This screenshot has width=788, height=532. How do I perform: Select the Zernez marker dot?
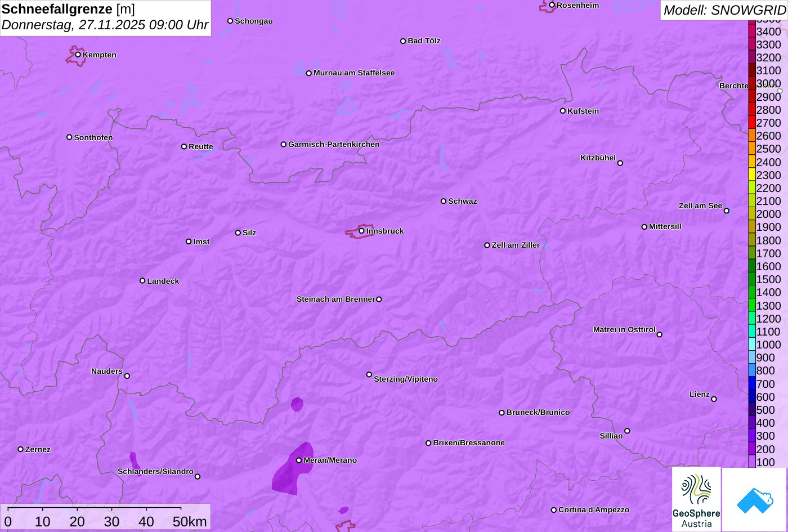click(x=21, y=449)
